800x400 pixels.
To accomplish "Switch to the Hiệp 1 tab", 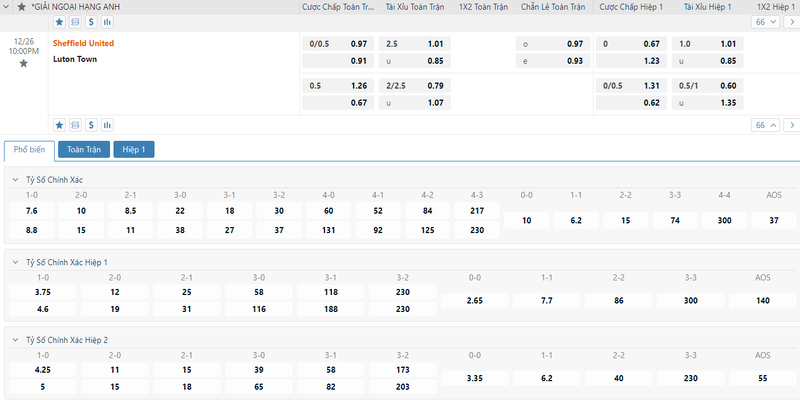I will pos(134,149).
